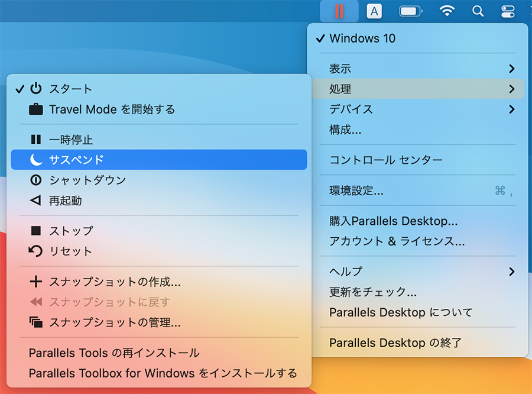Click the circular arrow icon beside リセット
Image resolution: width=532 pixels, height=394 pixels.
(35, 251)
